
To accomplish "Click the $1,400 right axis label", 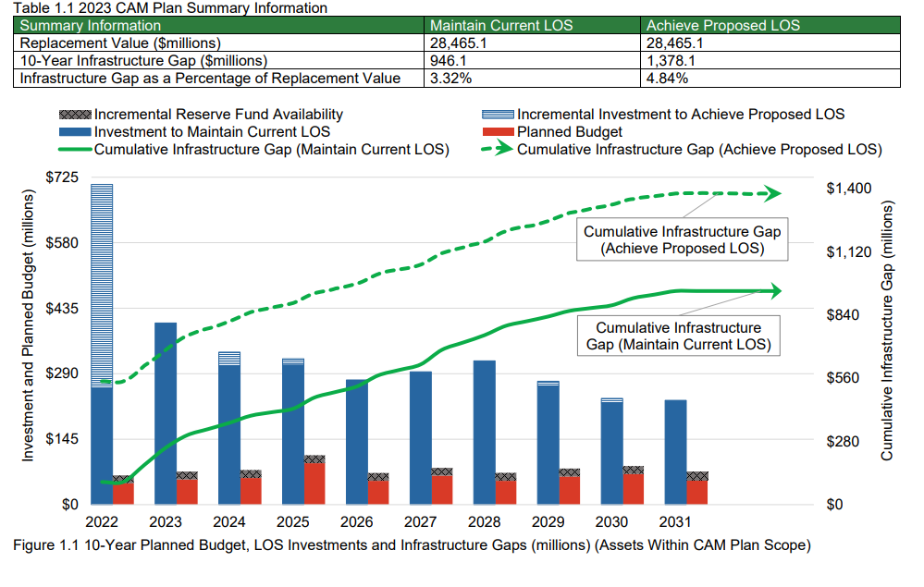I will [848, 188].
